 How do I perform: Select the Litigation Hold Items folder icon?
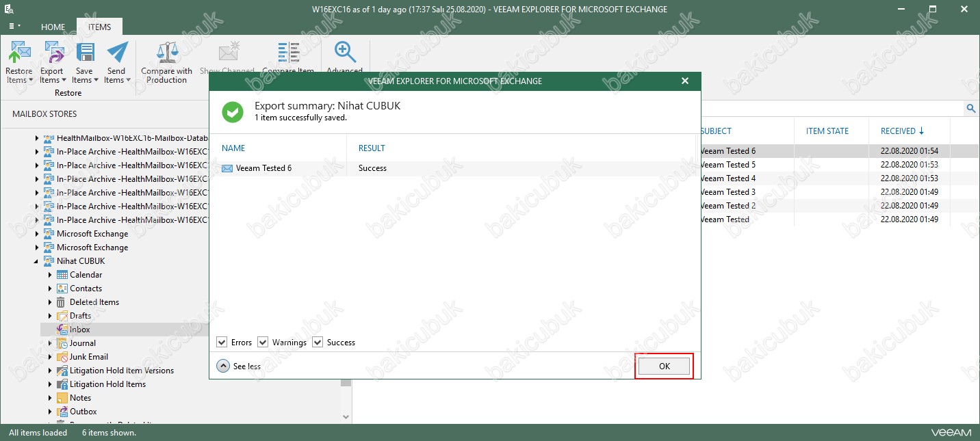(62, 384)
